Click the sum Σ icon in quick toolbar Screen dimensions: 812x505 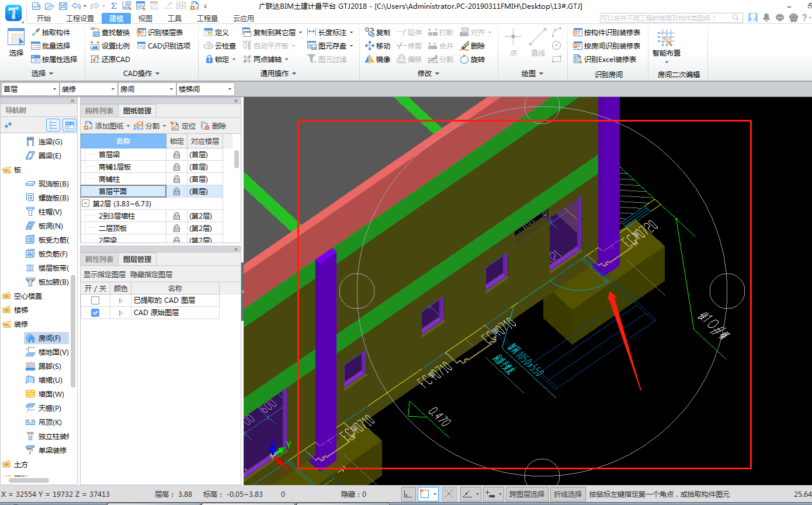(113, 6)
